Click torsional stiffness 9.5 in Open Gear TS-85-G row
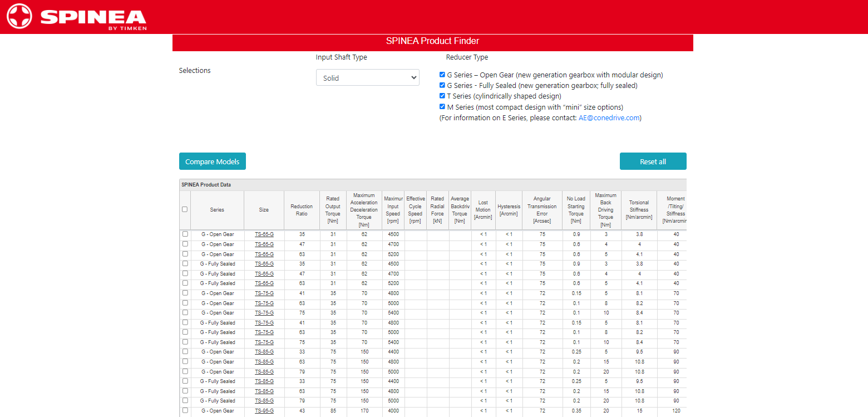Screen dimensions: 868x417 (639, 352)
